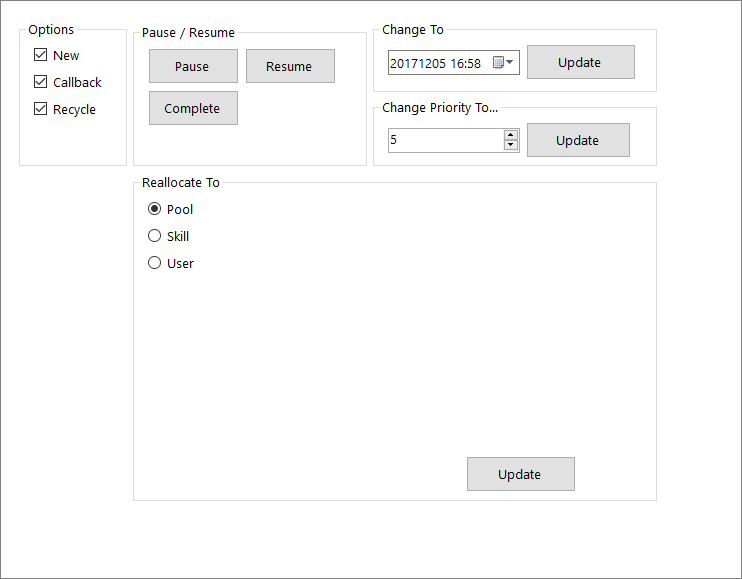742x579 pixels.
Task: Choose Skill as reallocation target
Action: [154, 236]
